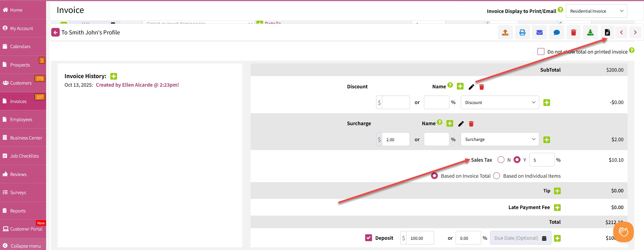Select Sales Tax N radio option
644x250 pixels.
pos(501,160)
